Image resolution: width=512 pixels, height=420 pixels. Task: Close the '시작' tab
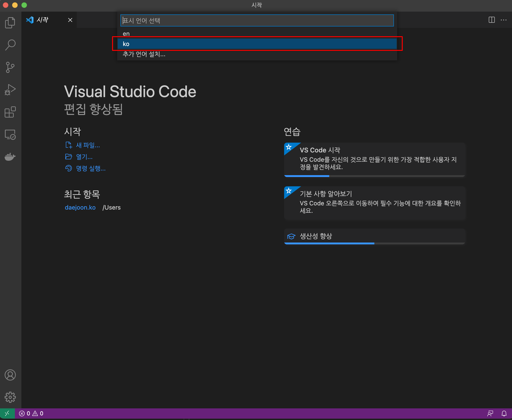(70, 20)
